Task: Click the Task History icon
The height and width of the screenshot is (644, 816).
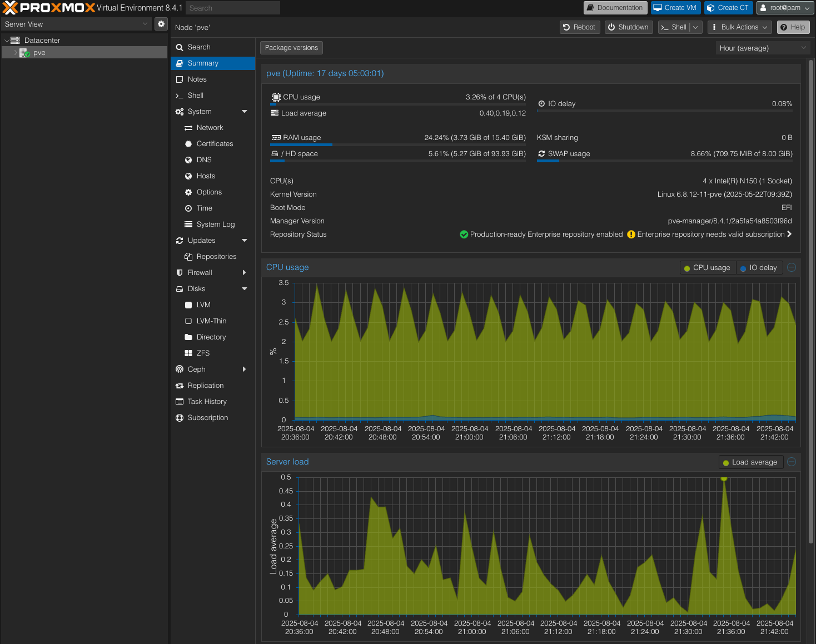Action: (x=180, y=402)
